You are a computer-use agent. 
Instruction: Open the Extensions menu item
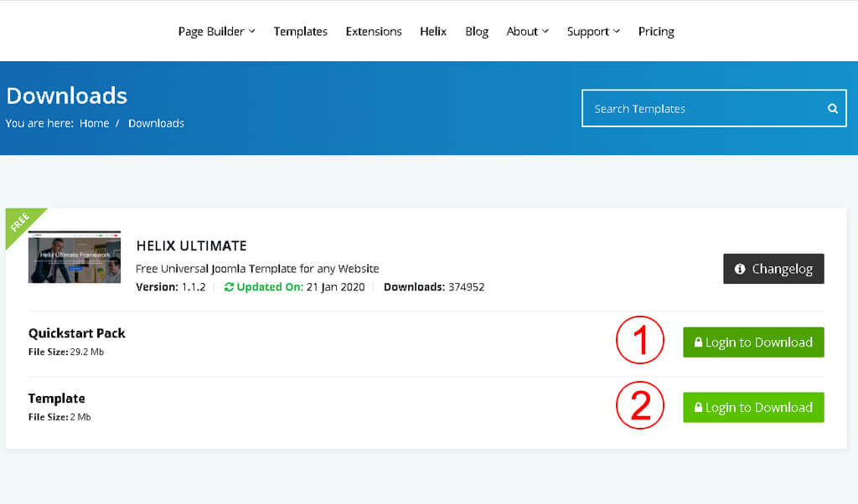coord(374,31)
